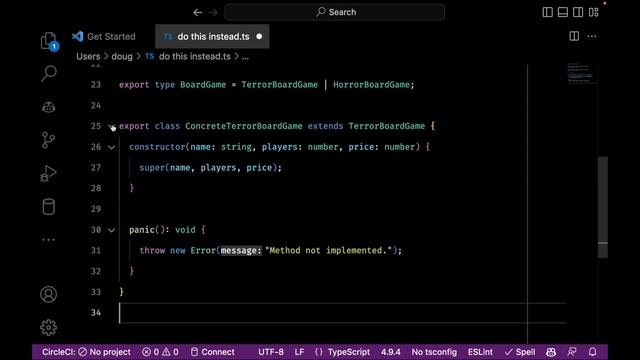Open the Run and Debug view

[48, 173]
